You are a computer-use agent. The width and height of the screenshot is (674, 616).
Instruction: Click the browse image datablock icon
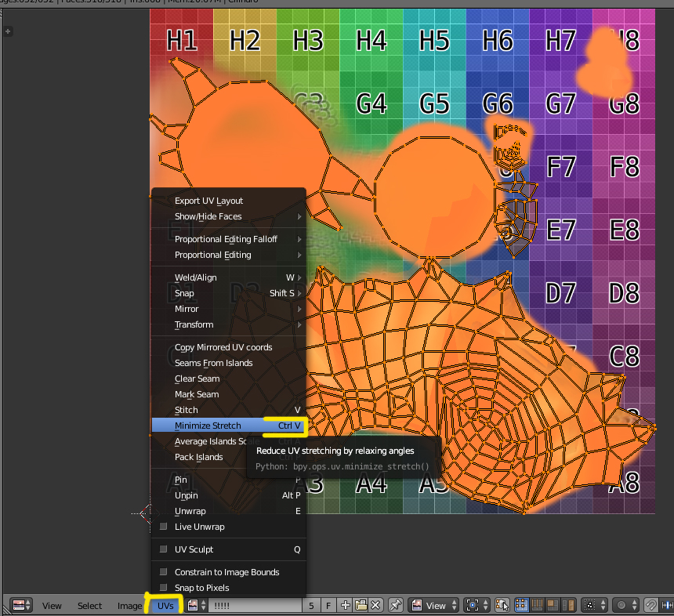pyautogui.click(x=195, y=605)
